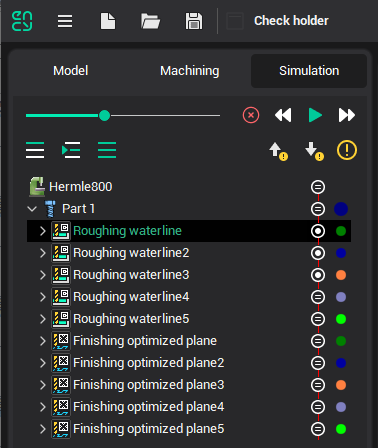Click the orange color swatch for Roughing waterline3
Image resolution: width=378 pixels, height=448 pixels.
(x=341, y=275)
